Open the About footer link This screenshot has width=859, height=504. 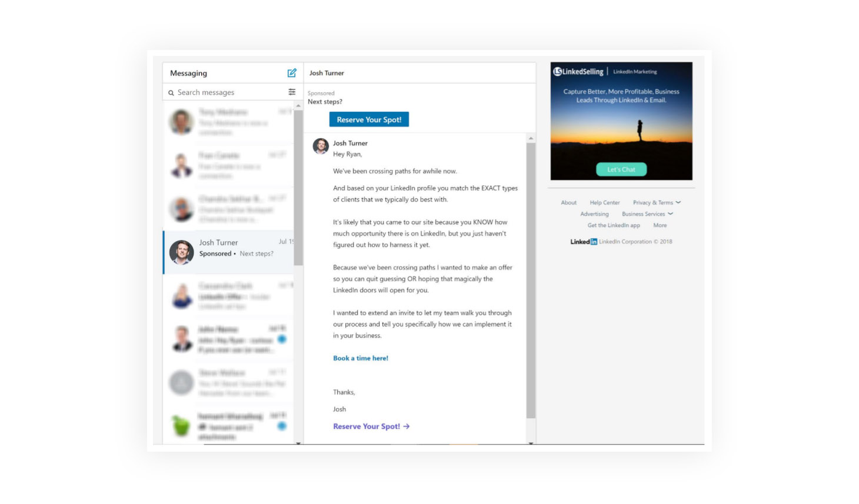[x=569, y=202]
